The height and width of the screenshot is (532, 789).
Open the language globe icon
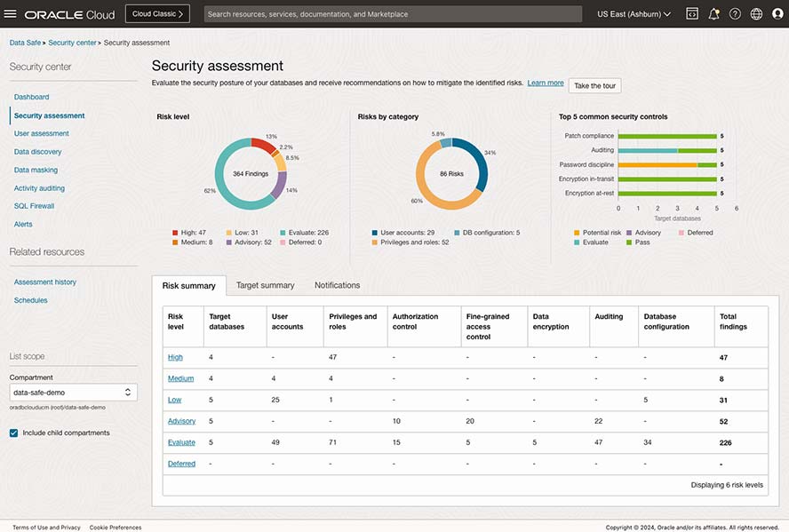[x=756, y=14]
